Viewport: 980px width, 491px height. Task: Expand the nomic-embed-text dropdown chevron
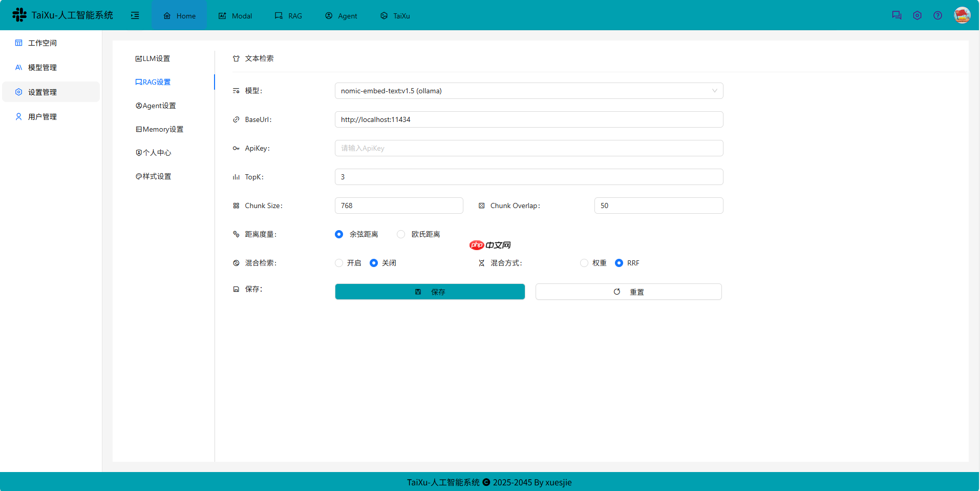coord(714,91)
